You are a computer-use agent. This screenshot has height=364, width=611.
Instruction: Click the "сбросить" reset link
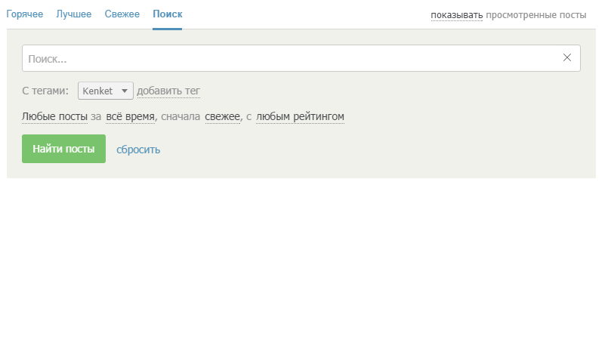pos(138,150)
